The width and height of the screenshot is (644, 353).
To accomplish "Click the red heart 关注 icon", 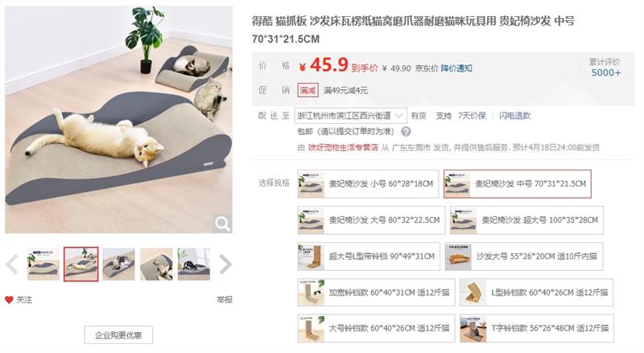I will (x=9, y=300).
